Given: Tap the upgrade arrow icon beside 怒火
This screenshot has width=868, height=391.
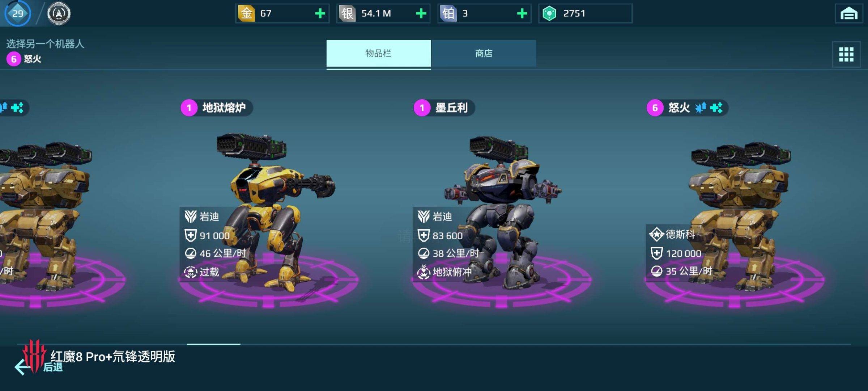Looking at the screenshot, I should (700, 108).
